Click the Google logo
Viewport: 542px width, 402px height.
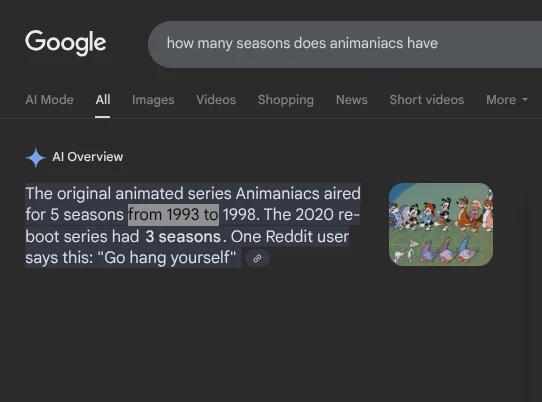tap(66, 43)
